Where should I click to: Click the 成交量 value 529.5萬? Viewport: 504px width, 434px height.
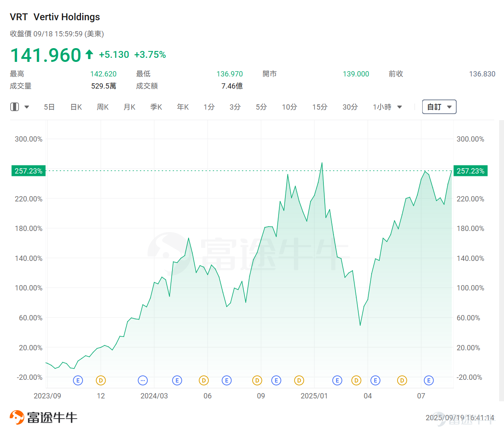[x=104, y=86]
